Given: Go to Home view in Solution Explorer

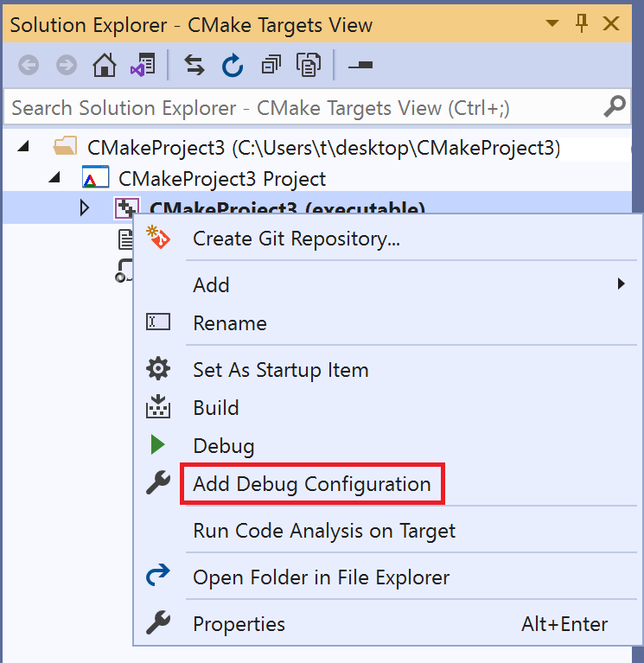Looking at the screenshot, I should tap(105, 65).
